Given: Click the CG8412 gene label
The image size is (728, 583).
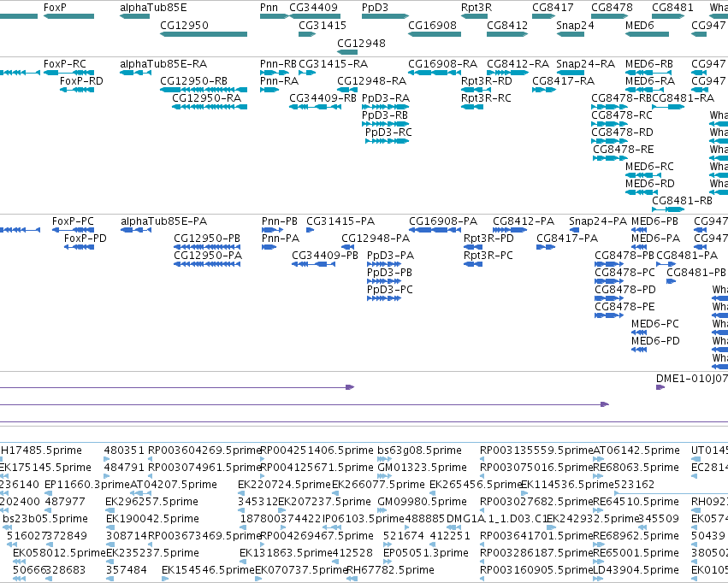Looking at the screenshot, I should click(507, 25).
